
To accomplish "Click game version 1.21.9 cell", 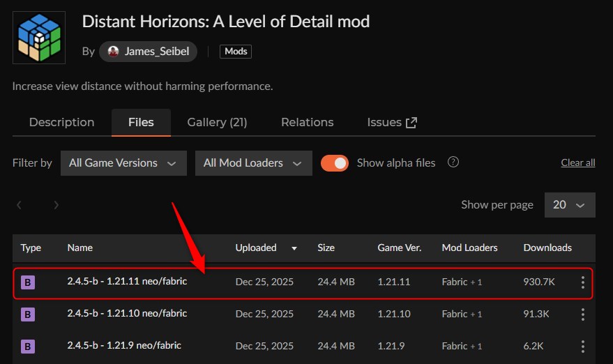I will 391,347.
